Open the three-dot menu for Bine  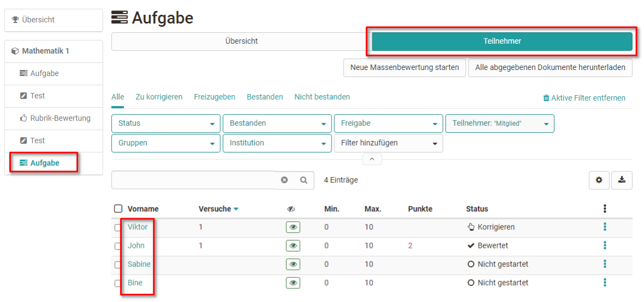pyautogui.click(x=605, y=283)
